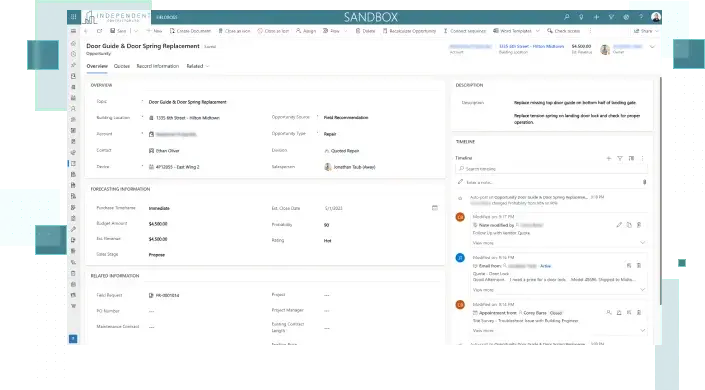The width and height of the screenshot is (705, 390).
Task: Click Check access
Action: [x=563, y=31]
